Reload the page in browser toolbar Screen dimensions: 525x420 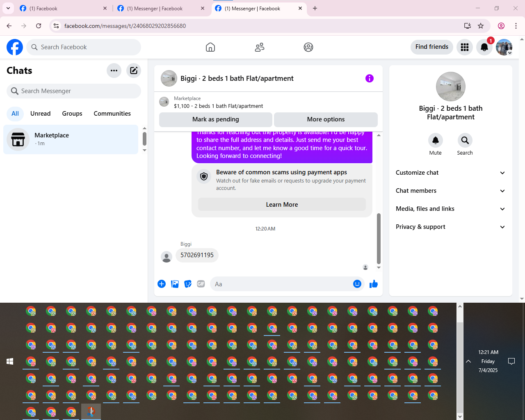point(39,26)
